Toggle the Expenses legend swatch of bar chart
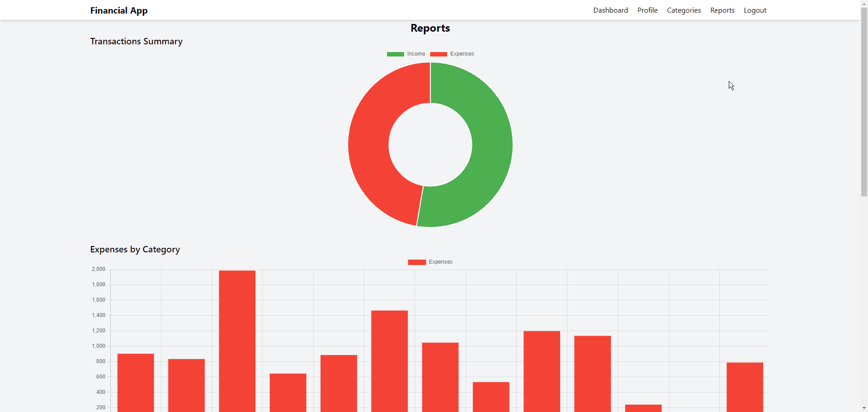The width and height of the screenshot is (868, 412). click(417, 262)
